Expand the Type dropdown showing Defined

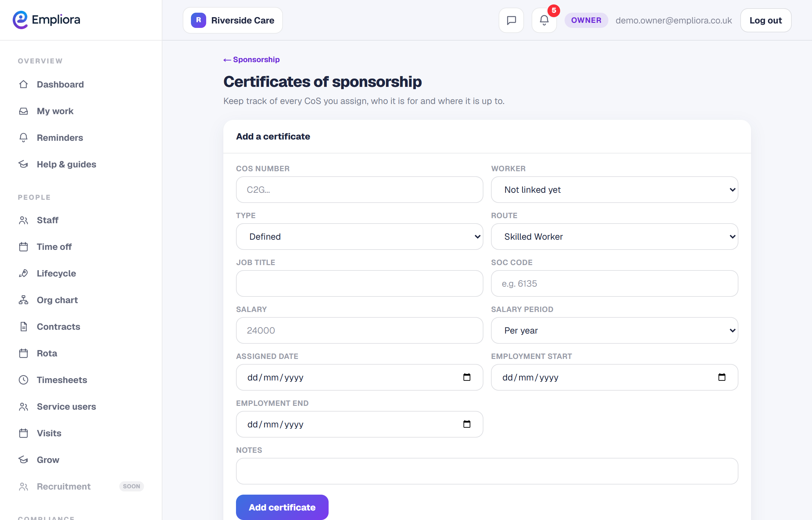pos(359,237)
